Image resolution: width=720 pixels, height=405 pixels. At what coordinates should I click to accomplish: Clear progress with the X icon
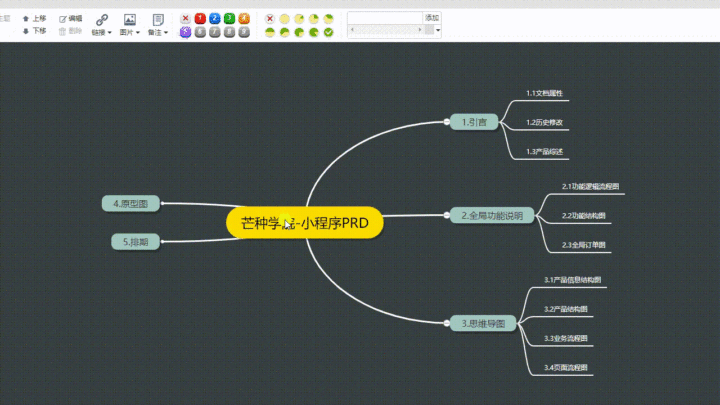pyautogui.click(x=270, y=18)
